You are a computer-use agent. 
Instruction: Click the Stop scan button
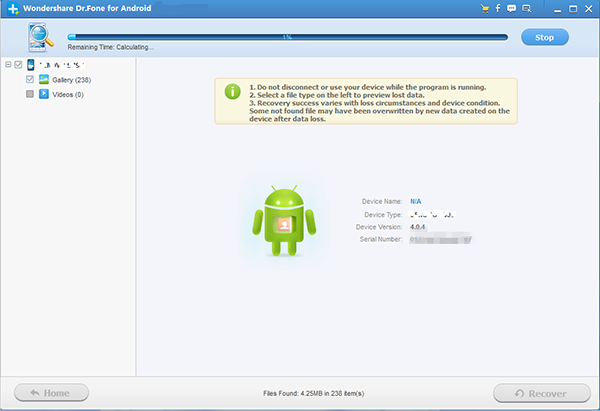545,37
